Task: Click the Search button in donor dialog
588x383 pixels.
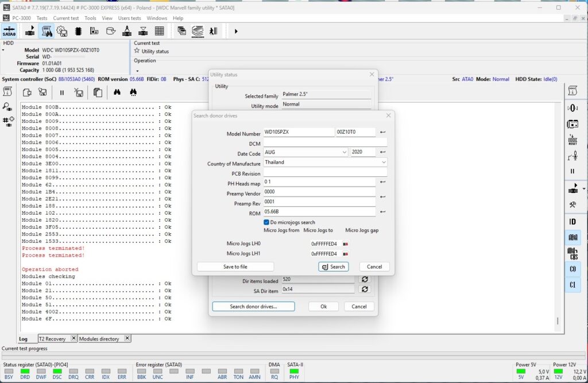Action: click(334, 266)
